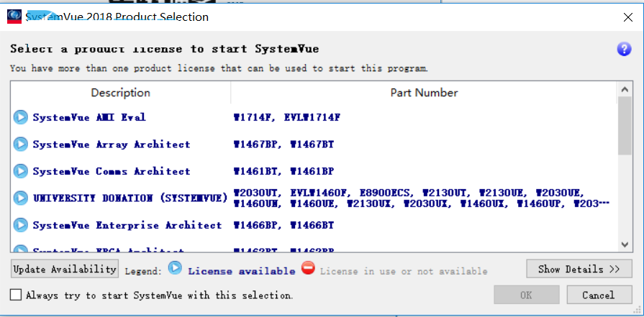Expand details with Show Details >> button

(579, 269)
